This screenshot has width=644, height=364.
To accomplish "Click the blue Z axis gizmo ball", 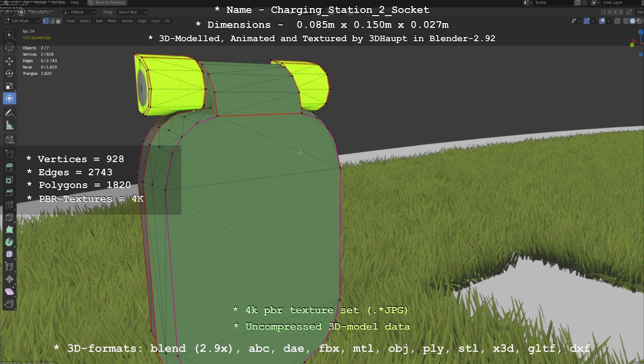I will [641, 32].
